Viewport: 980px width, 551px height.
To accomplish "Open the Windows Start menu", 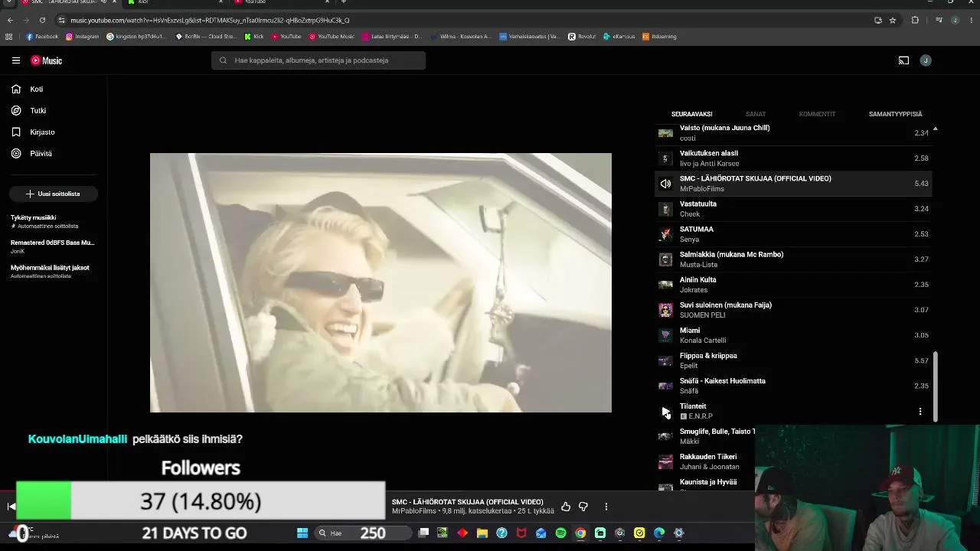I will 302,533.
